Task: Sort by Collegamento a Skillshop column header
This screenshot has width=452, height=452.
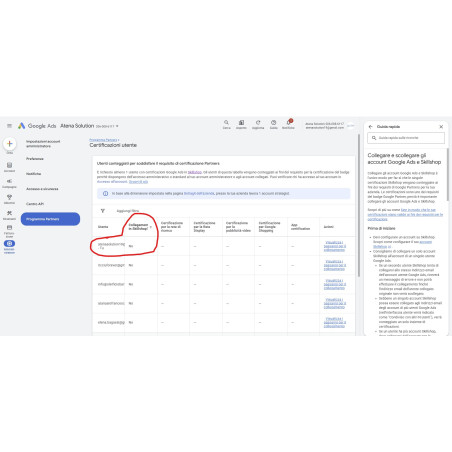Action: tap(138, 227)
